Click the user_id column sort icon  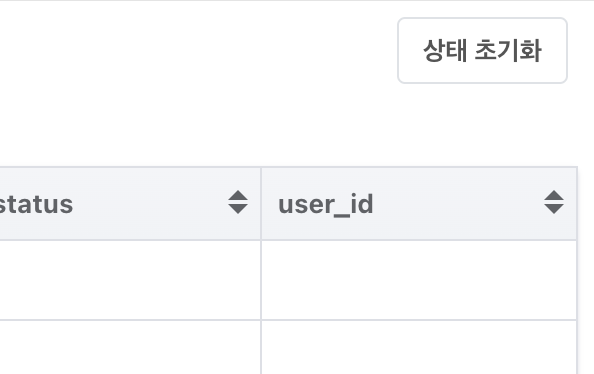pos(553,202)
